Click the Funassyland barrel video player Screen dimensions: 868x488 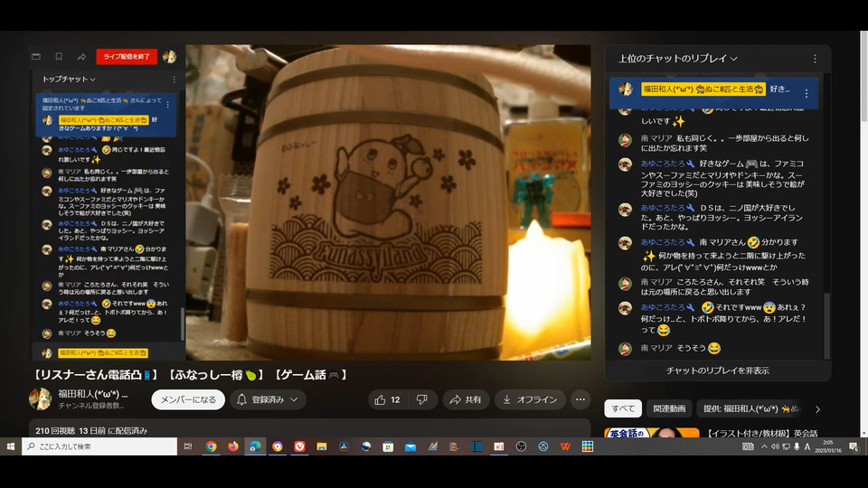(x=388, y=202)
